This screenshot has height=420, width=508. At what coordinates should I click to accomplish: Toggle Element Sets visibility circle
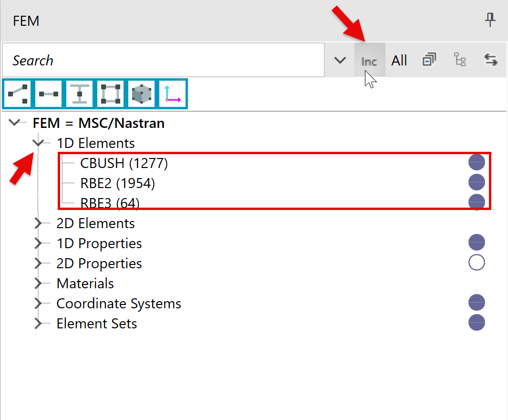pyautogui.click(x=477, y=323)
